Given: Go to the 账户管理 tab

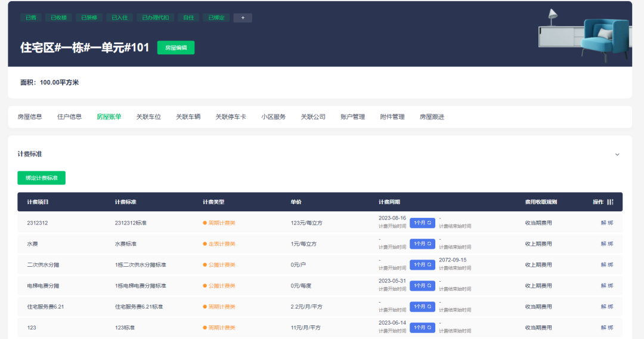Looking at the screenshot, I should [352, 117].
